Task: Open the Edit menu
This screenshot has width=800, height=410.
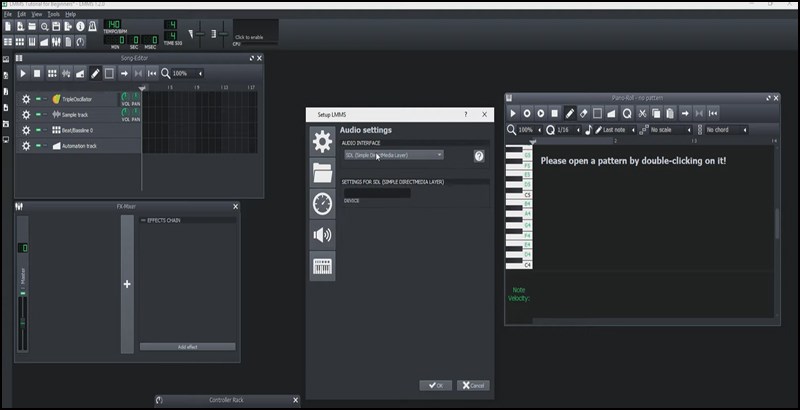Action: click(x=21, y=14)
